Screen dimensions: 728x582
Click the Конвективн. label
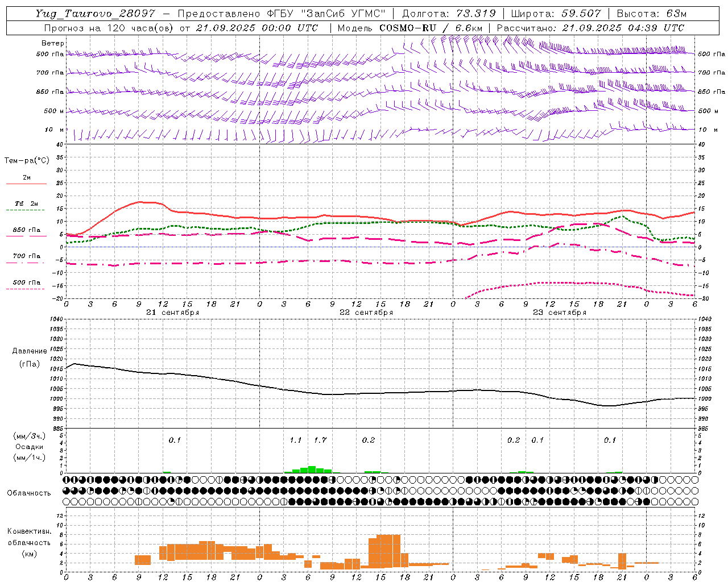[x=30, y=531]
